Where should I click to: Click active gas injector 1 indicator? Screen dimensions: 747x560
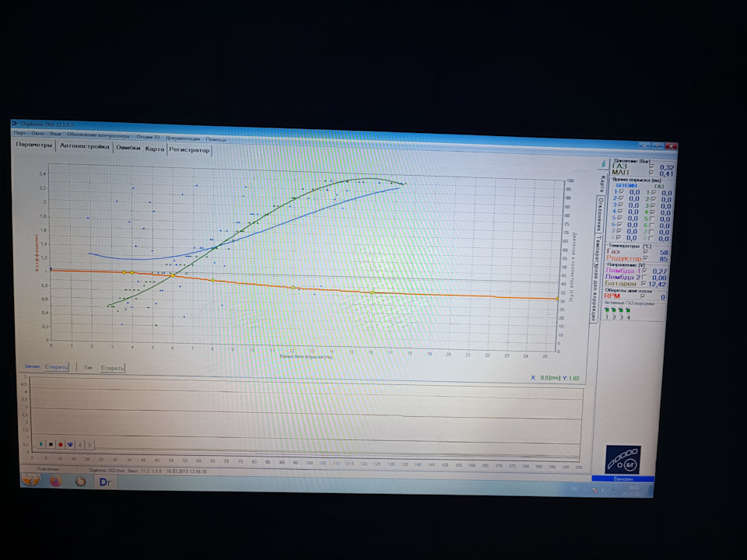pos(607,310)
